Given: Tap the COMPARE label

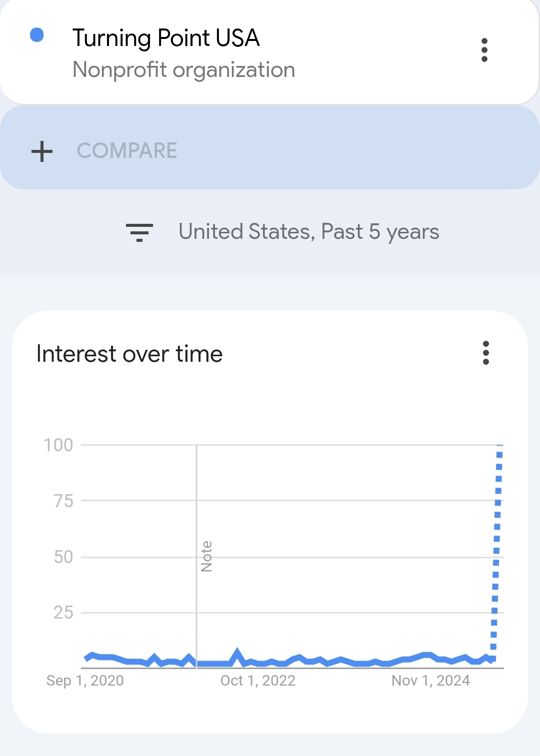Looking at the screenshot, I should (127, 151).
